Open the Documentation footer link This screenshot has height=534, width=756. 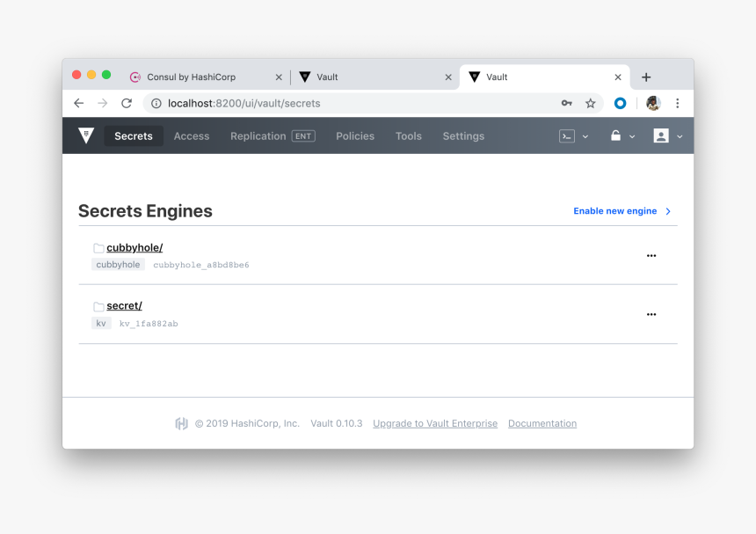[542, 423]
